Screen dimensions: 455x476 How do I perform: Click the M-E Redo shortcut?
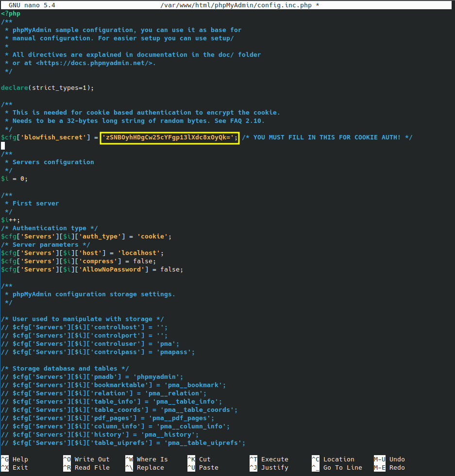click(389, 467)
